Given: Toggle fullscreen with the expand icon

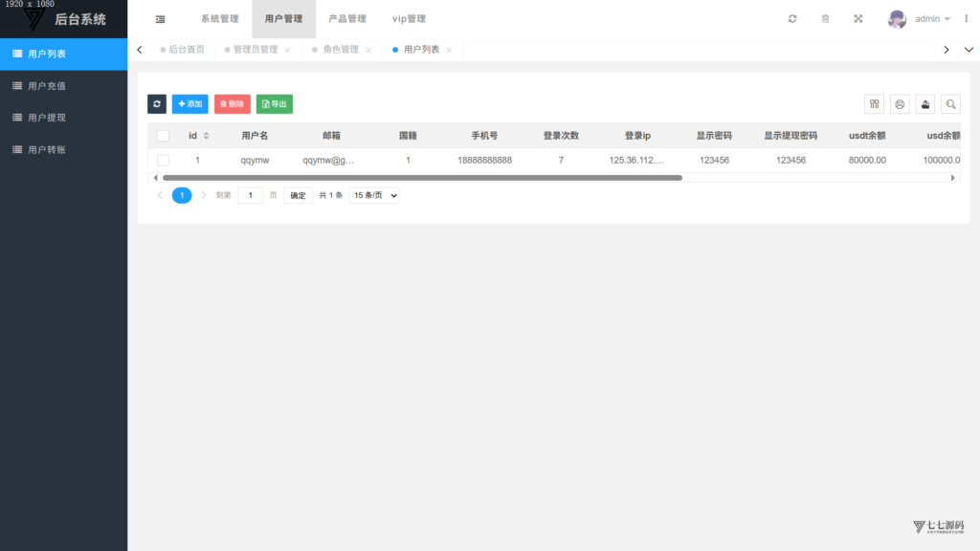Looking at the screenshot, I should tap(858, 19).
